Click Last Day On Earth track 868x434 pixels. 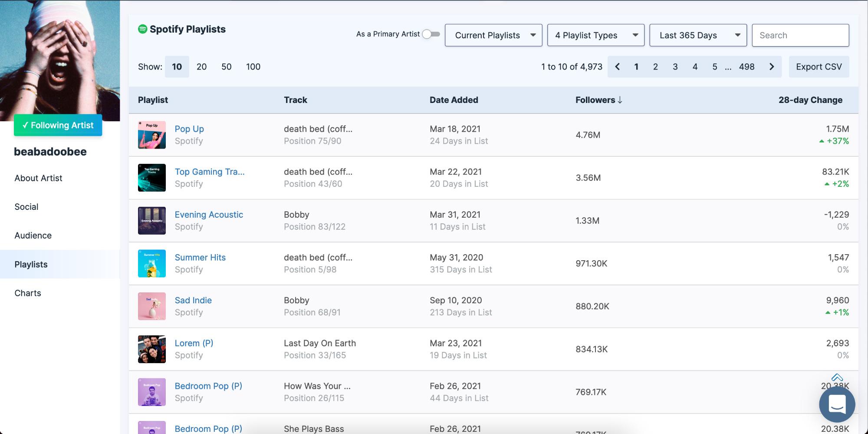click(320, 343)
